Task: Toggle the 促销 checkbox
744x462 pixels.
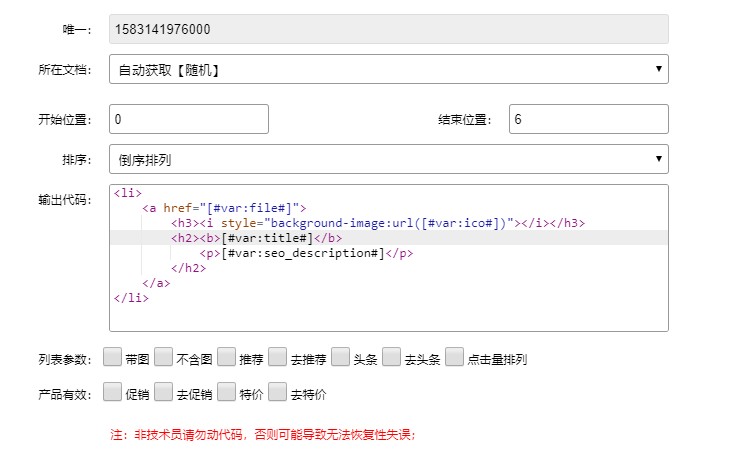Action: [x=112, y=392]
